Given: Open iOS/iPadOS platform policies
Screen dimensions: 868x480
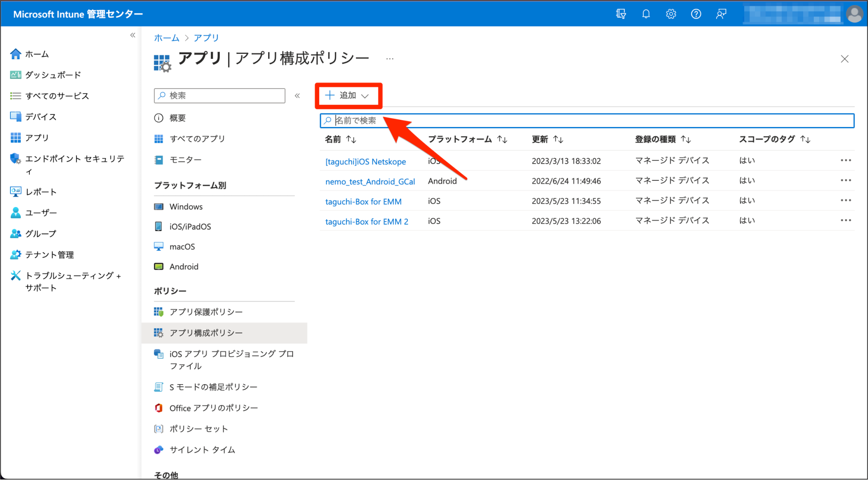Looking at the screenshot, I should point(190,226).
